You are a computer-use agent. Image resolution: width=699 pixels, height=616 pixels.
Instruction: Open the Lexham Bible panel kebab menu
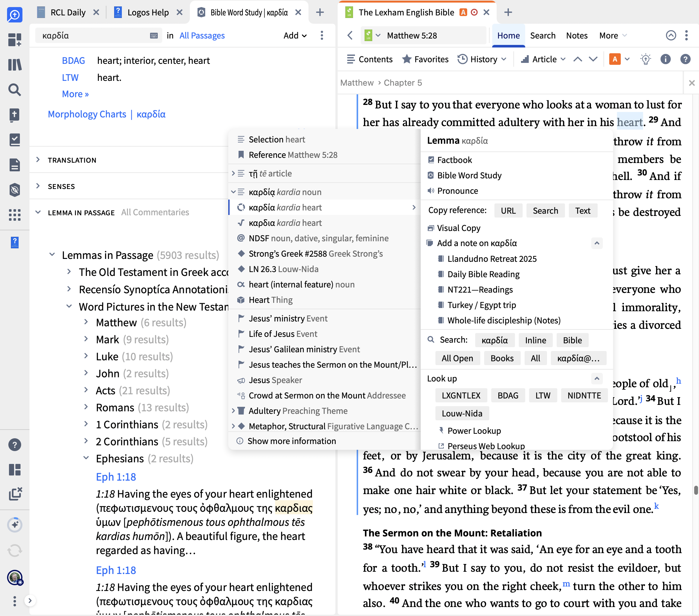(686, 35)
